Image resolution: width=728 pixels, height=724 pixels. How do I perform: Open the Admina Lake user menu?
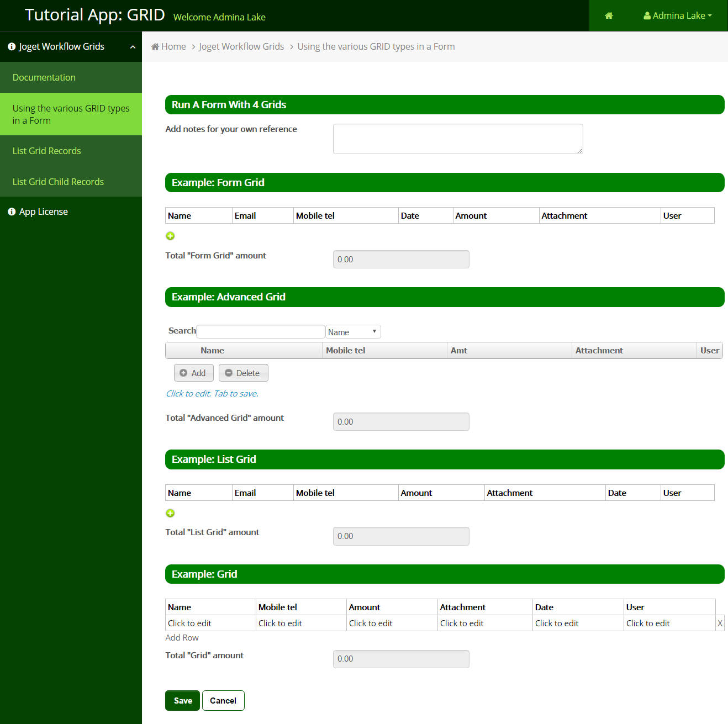pos(677,15)
